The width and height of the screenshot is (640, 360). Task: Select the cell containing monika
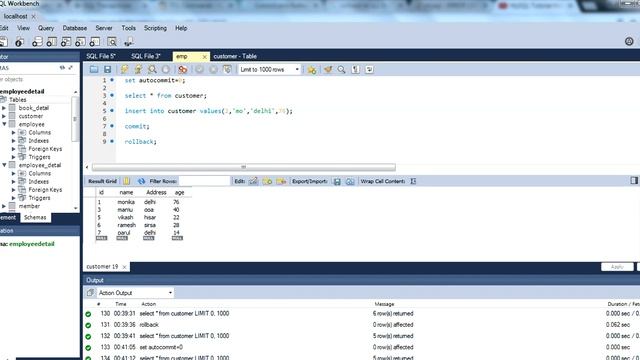[126, 202]
